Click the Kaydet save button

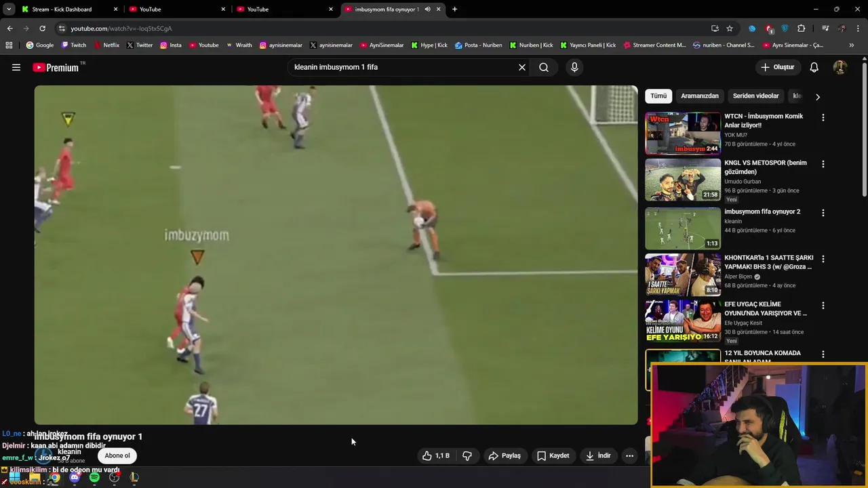click(553, 455)
